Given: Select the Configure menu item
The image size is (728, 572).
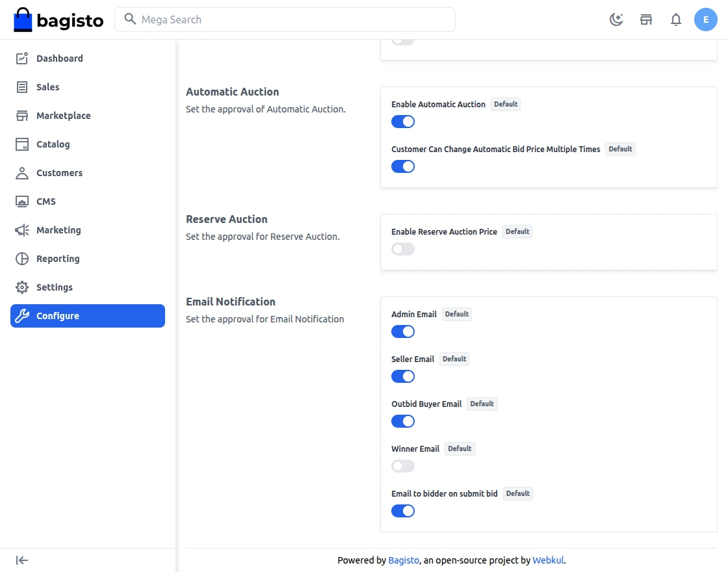Looking at the screenshot, I should coord(87,316).
